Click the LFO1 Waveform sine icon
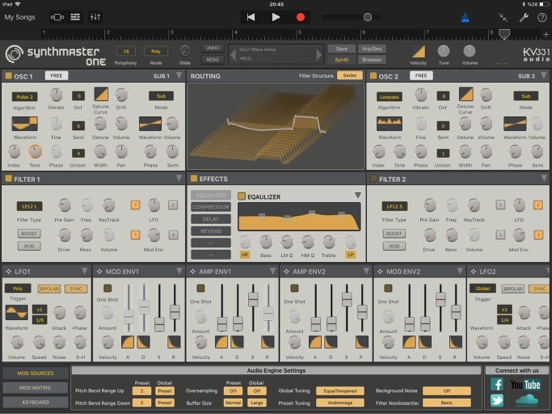Image resolution: width=552 pixels, height=414 pixels. click(x=16, y=313)
